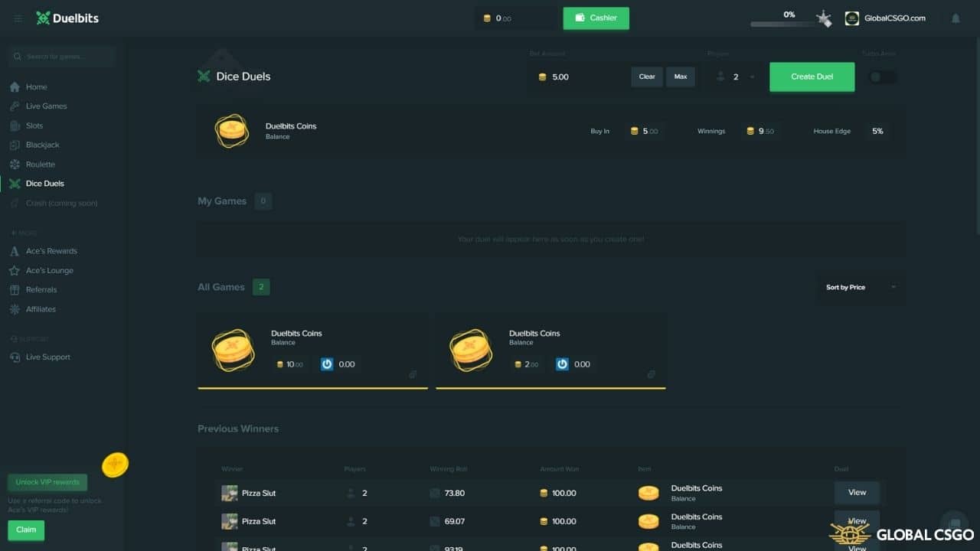This screenshot has height=551, width=980.
Task: Click the Live Games sidebar icon
Action: pos(15,106)
